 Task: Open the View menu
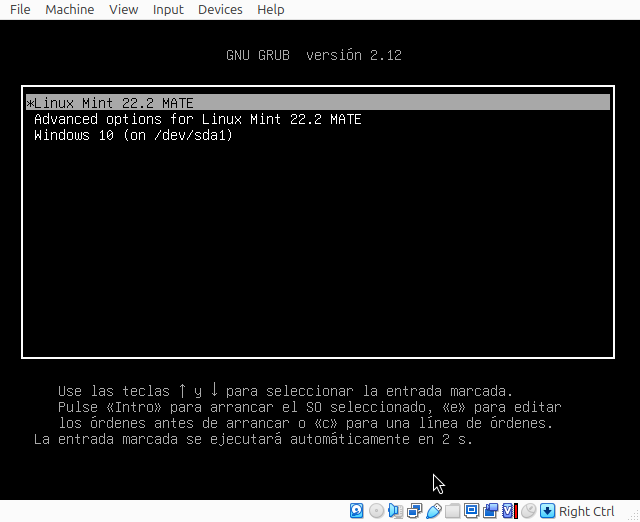pyautogui.click(x=123, y=9)
